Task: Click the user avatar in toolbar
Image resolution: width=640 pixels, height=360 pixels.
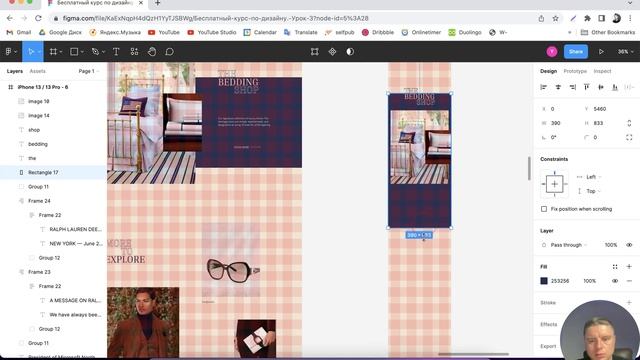Action: point(552,51)
